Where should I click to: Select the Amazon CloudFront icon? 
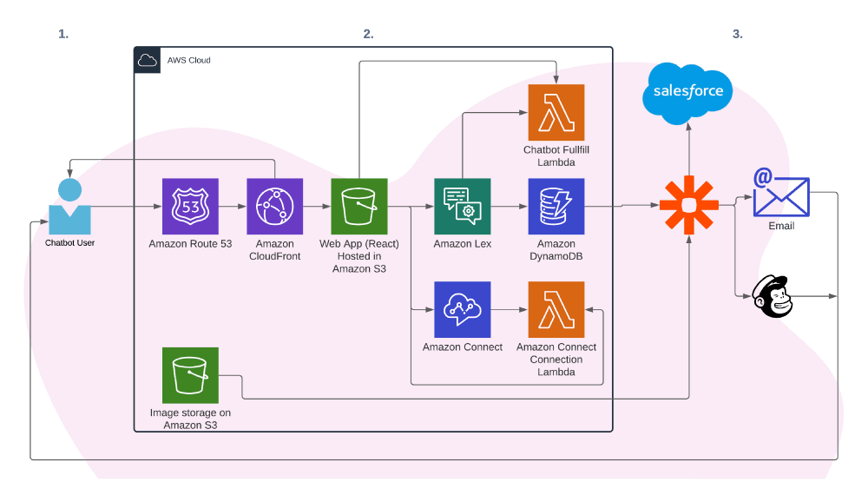tap(274, 206)
